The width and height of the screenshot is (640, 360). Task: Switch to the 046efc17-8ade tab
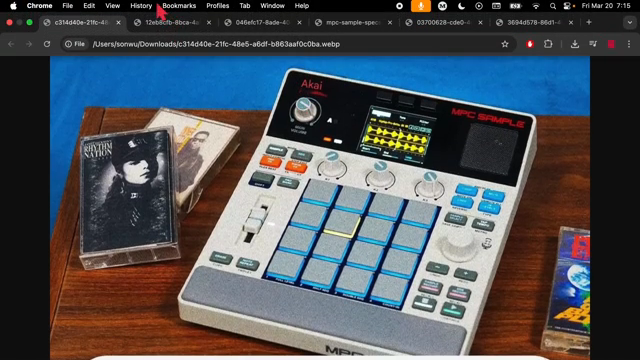(262, 22)
